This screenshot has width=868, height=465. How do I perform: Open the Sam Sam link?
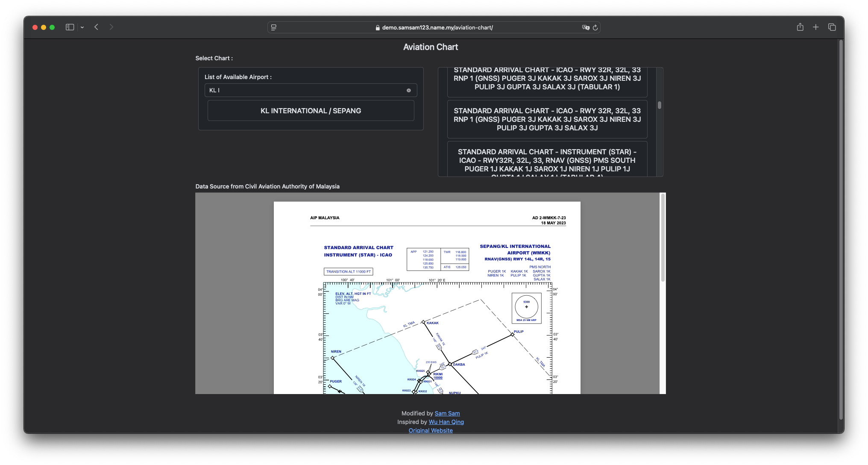click(447, 413)
